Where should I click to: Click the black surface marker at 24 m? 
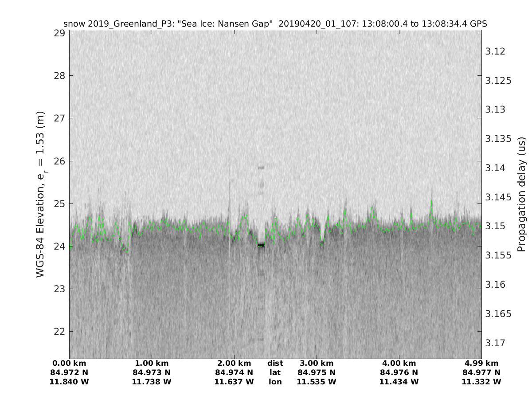(x=261, y=245)
